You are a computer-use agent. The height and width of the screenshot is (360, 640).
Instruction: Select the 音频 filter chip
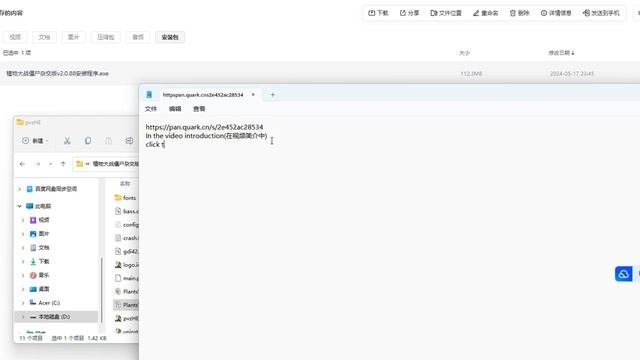pos(138,37)
